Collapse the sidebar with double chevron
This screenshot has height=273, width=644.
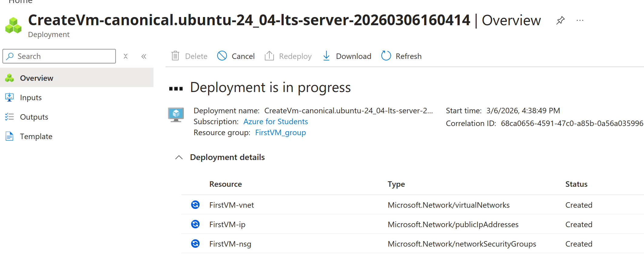pos(144,56)
